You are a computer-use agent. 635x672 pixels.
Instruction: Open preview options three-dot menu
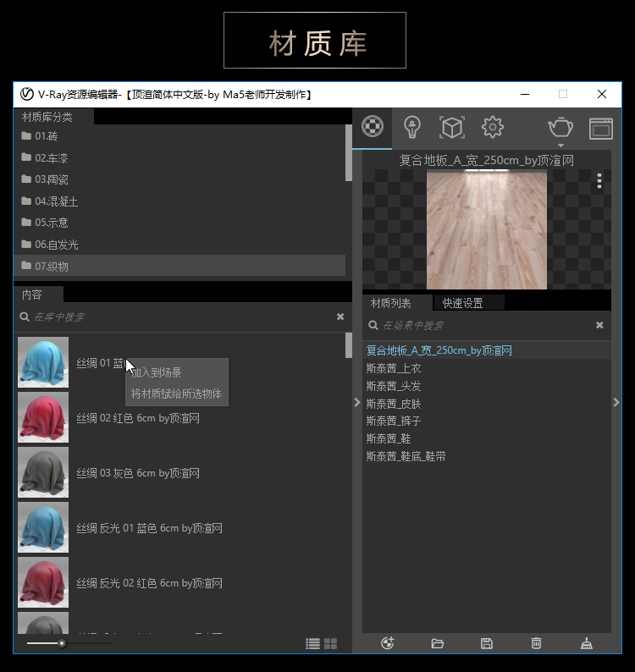(x=599, y=181)
